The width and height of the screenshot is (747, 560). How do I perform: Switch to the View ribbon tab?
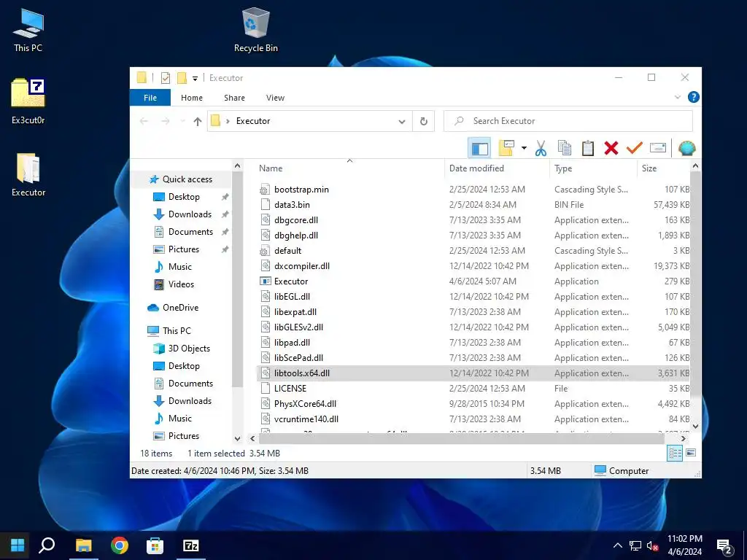point(275,98)
